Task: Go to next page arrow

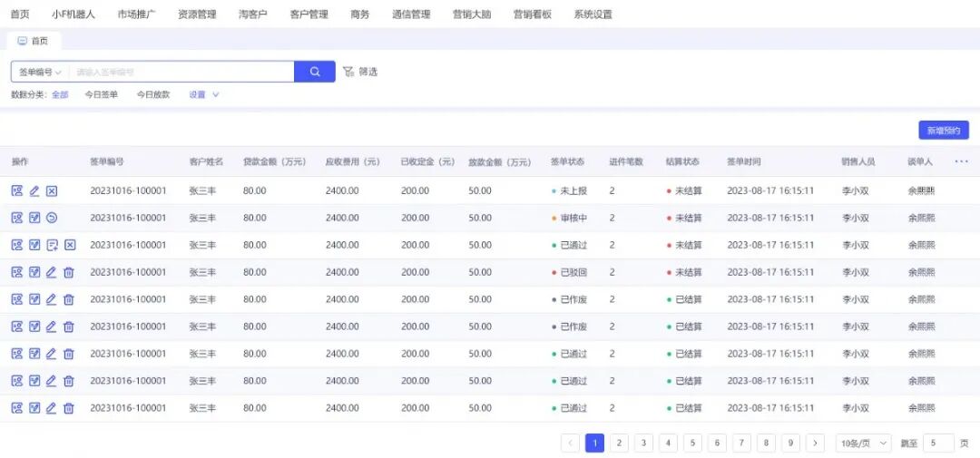Action: [815, 443]
